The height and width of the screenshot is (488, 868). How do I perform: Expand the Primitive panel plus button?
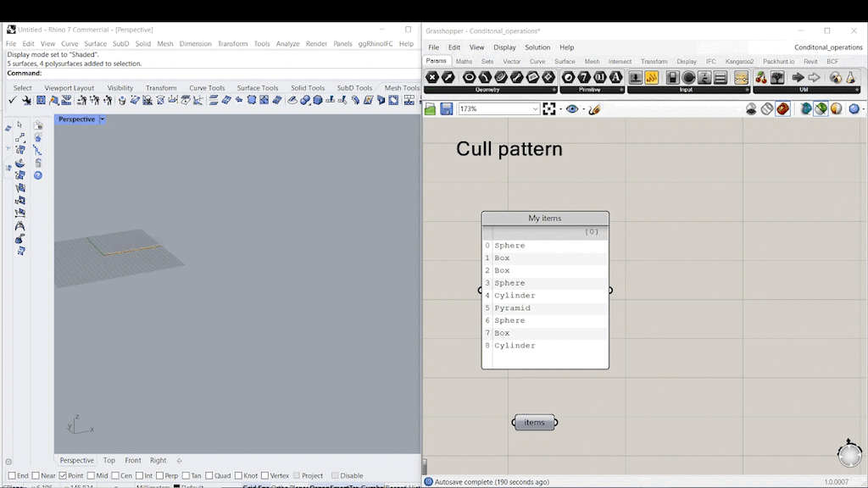click(621, 90)
